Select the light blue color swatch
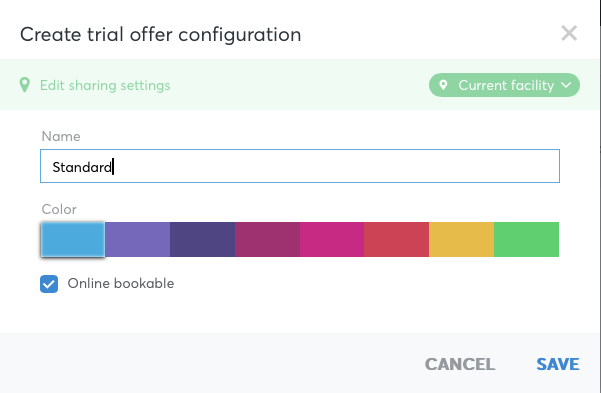Viewport: 601px width, 393px height. (x=72, y=239)
